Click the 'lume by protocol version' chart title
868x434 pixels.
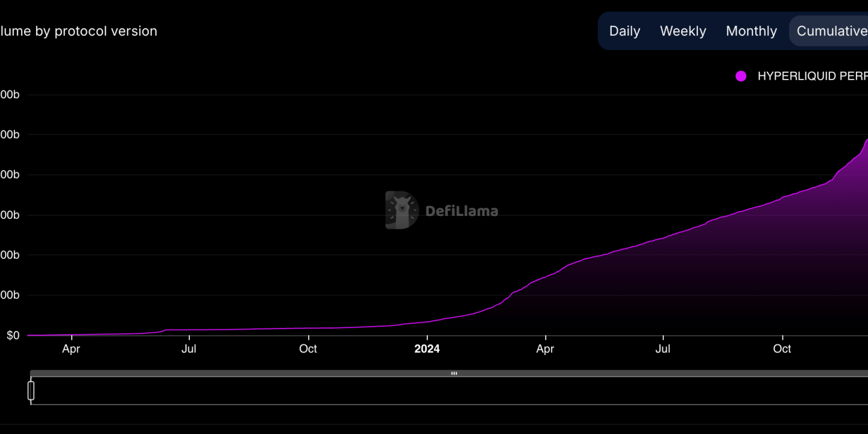pos(78,31)
